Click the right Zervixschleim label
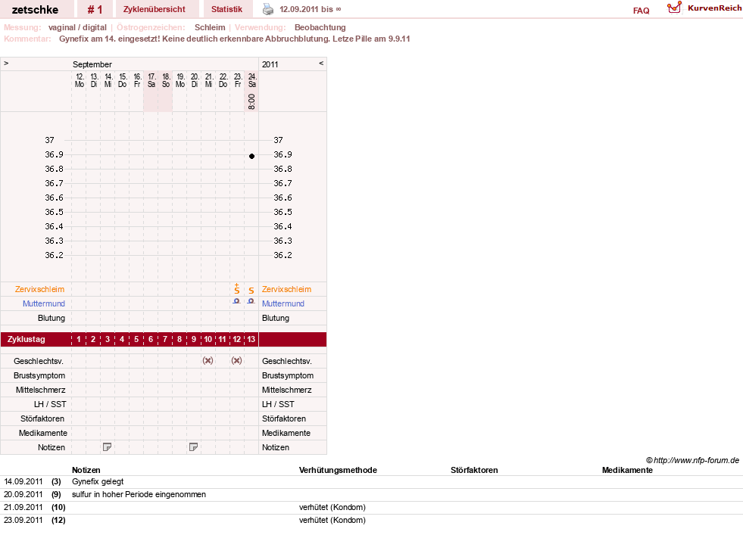Screen dimensions: 743x560 [287, 289]
